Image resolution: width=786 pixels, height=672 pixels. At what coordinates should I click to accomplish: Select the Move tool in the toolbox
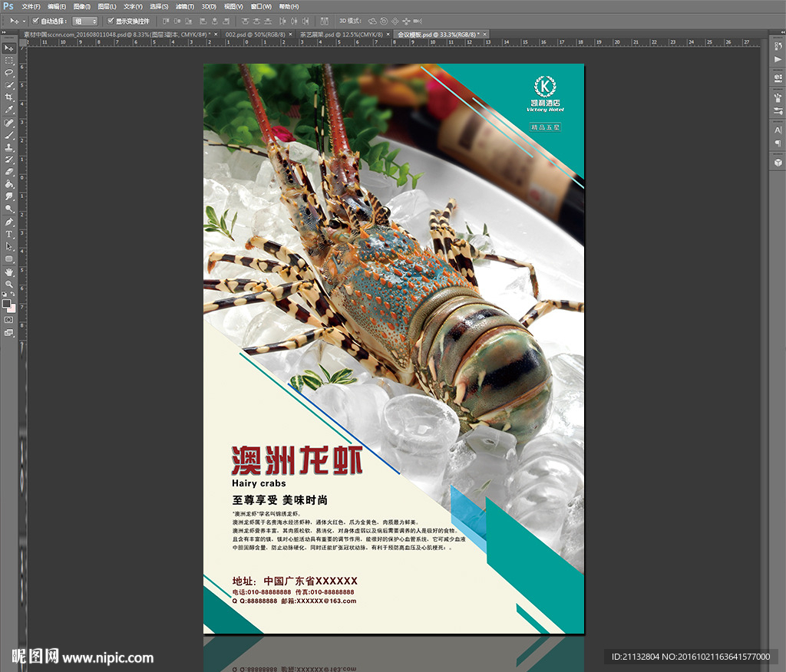tap(9, 48)
